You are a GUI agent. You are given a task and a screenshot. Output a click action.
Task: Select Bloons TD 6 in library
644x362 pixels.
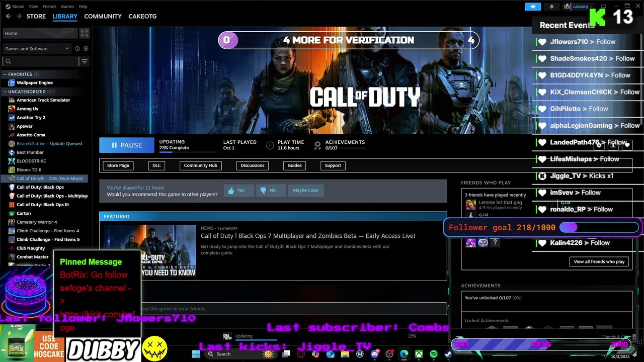coord(29,169)
